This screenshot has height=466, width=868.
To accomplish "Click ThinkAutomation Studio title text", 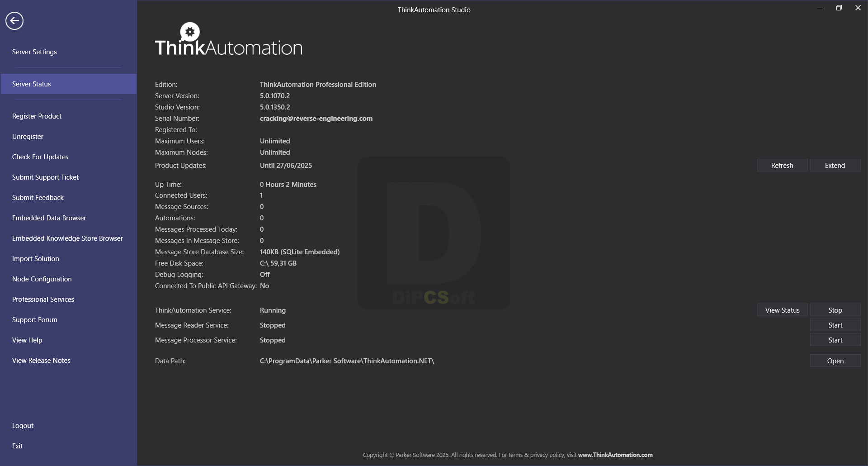I will 434,10.
